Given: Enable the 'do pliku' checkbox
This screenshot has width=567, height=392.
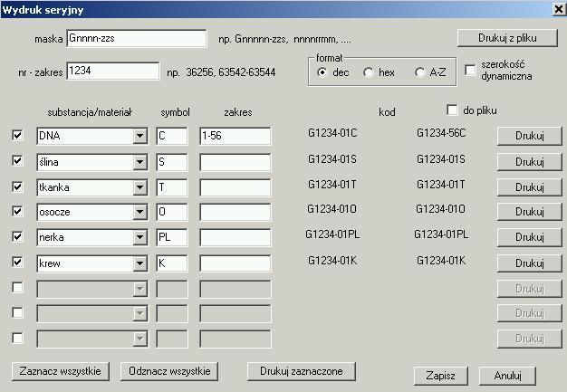Looking at the screenshot, I should click(452, 110).
